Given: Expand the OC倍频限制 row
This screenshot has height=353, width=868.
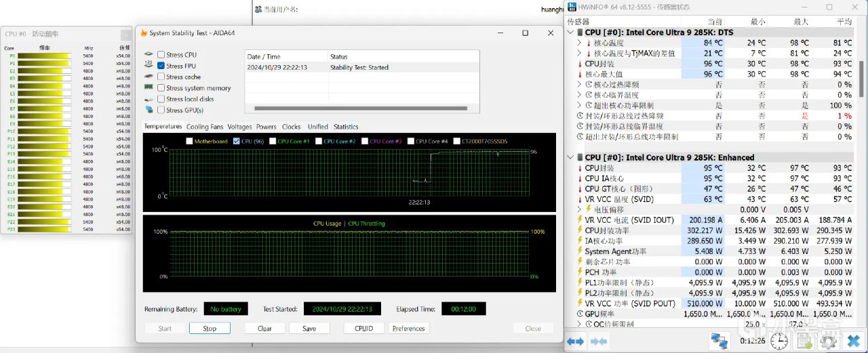Looking at the screenshot, I should coord(579,324).
